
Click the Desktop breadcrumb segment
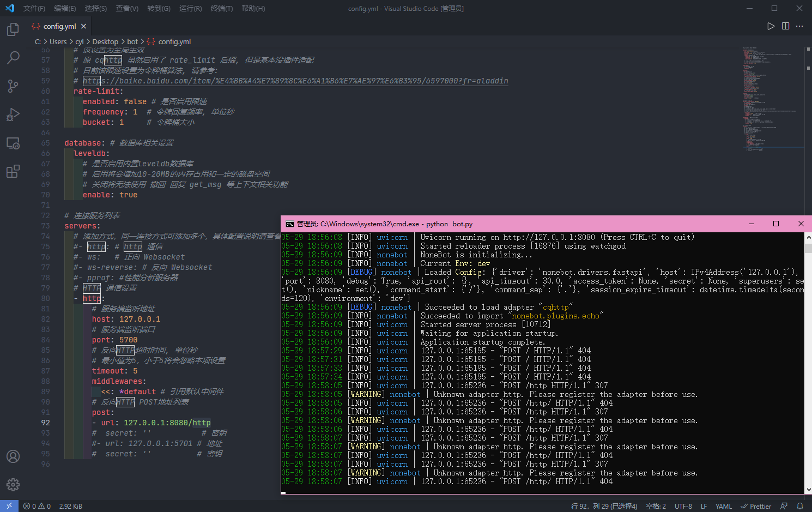(x=105, y=41)
